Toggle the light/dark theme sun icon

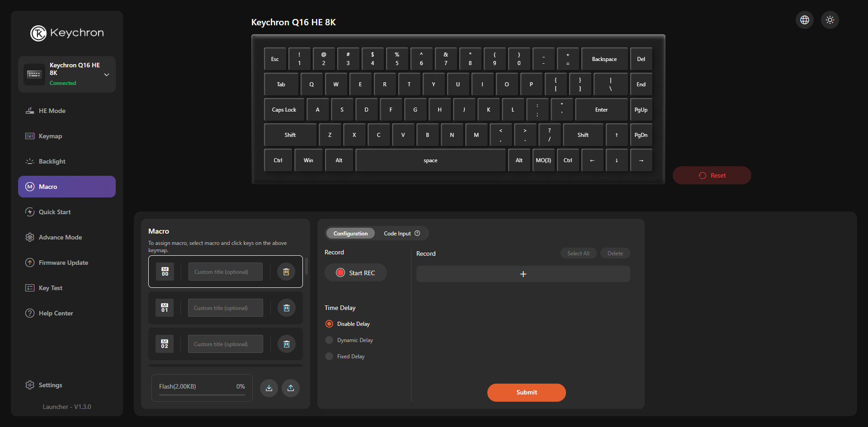coord(830,20)
